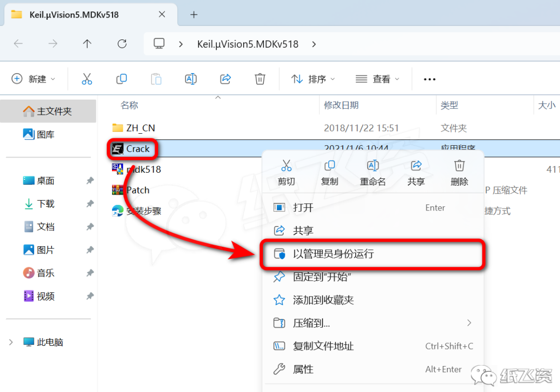The width and height of the screenshot is (560, 392).
Task: Click the Delete trash icon in toolbar
Action: pos(260,79)
